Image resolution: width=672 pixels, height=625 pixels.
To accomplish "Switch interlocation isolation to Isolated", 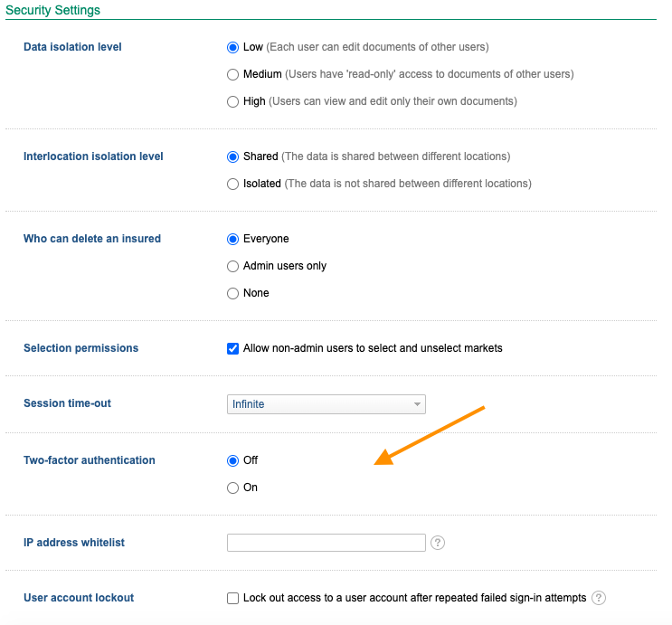I will (x=233, y=184).
